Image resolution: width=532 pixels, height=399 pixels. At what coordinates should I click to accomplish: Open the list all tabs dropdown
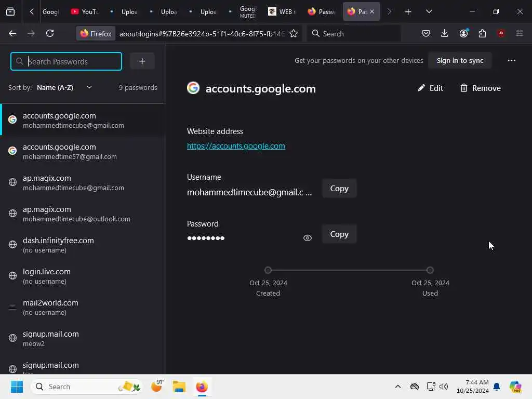point(429,11)
